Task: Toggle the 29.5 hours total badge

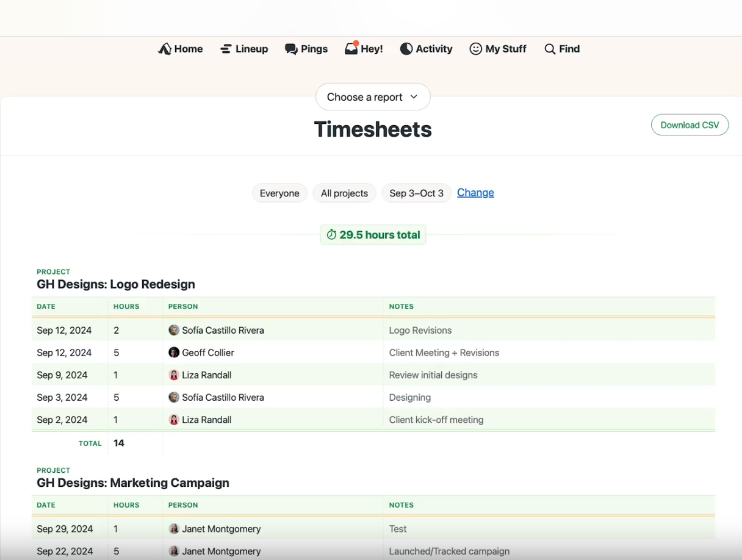Action: pyautogui.click(x=373, y=234)
